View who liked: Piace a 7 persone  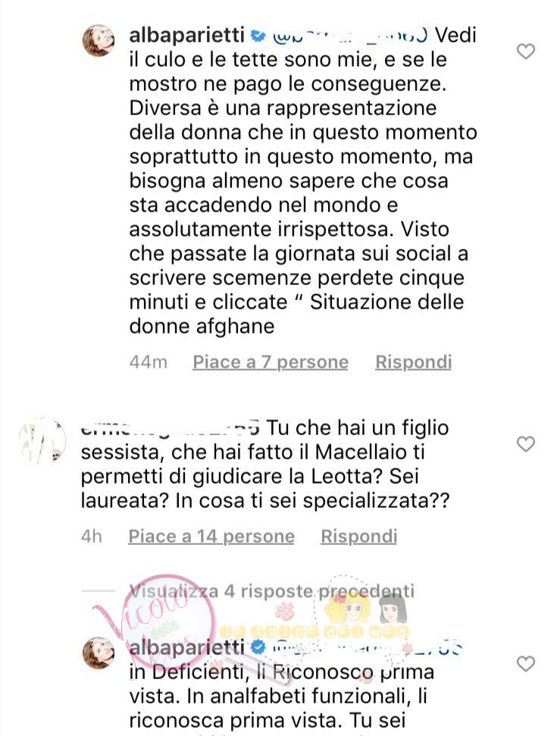pos(271,362)
